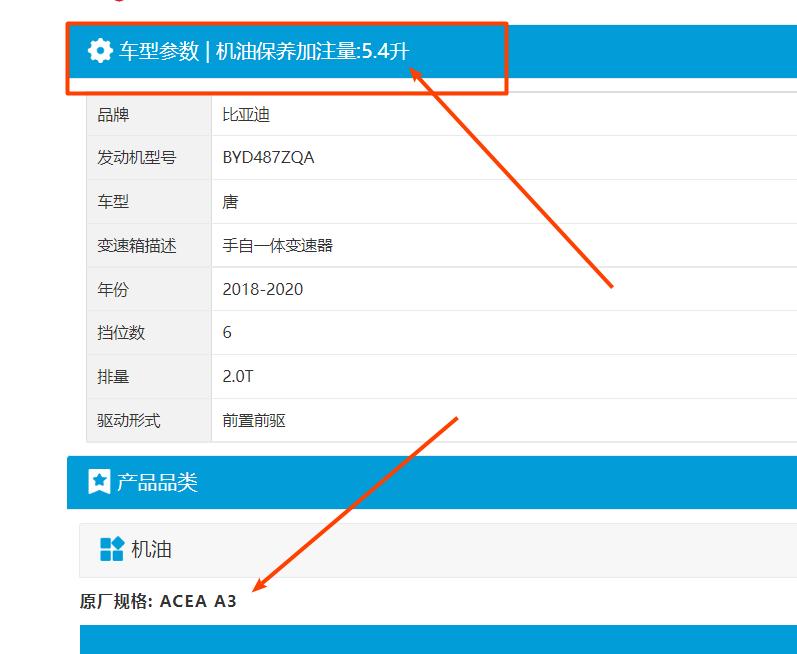The image size is (797, 654).
Task: Click the 发动机型号 row label
Action: pos(136,158)
